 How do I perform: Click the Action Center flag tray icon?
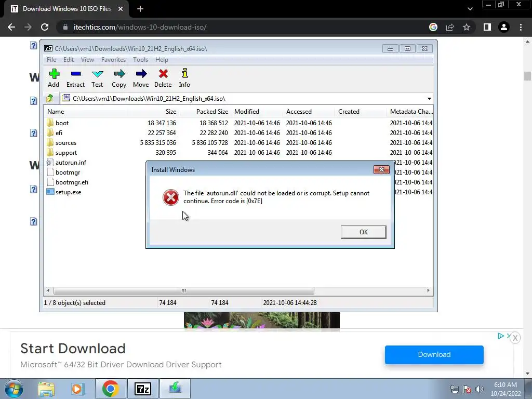pos(467,389)
